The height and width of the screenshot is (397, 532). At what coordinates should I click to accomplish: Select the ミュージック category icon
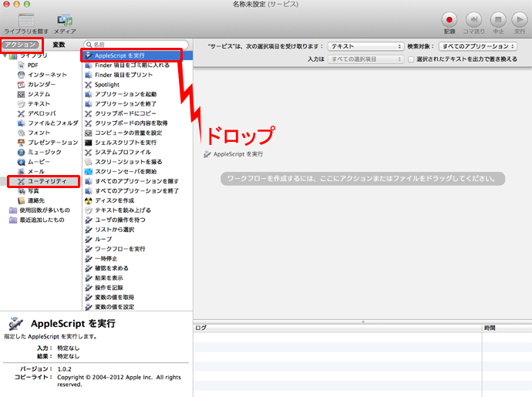click(x=21, y=152)
